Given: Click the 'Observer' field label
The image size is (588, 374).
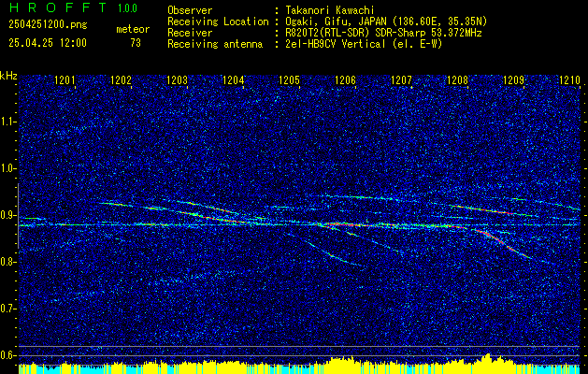Looking at the screenshot, I should (x=190, y=10).
